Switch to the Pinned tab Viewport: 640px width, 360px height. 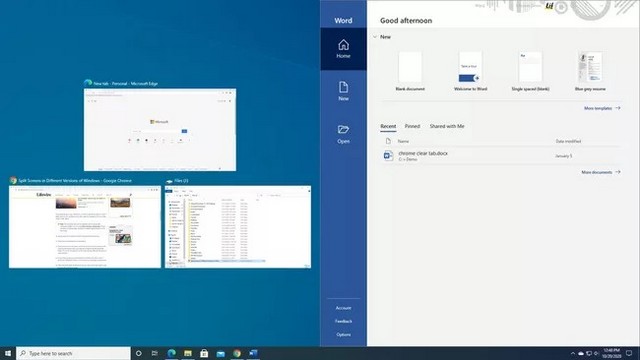click(x=412, y=127)
